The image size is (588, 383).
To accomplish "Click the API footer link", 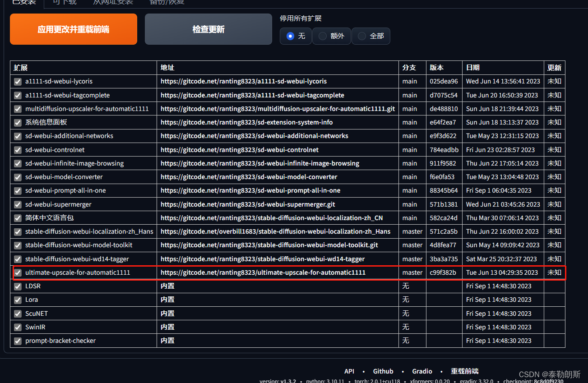I will tap(349, 371).
